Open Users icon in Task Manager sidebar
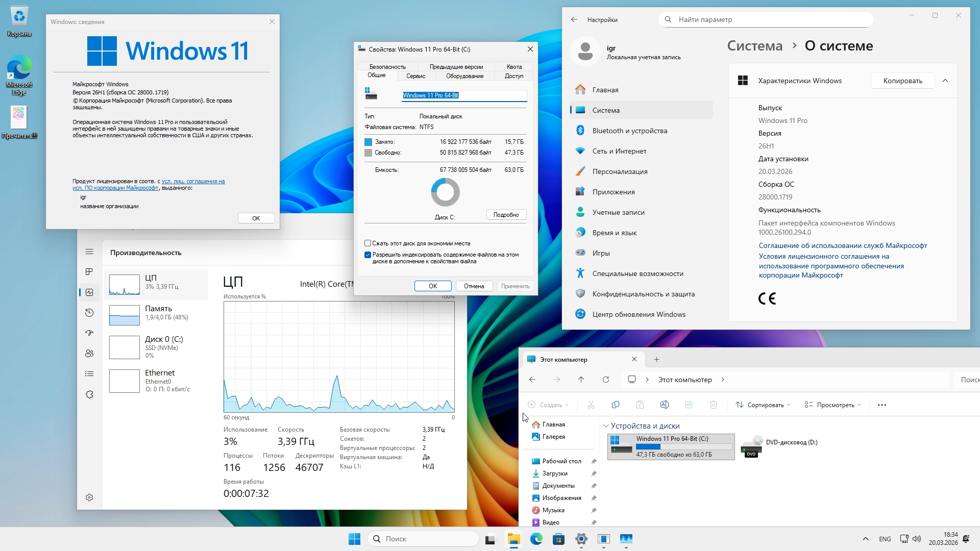Image resolution: width=980 pixels, height=551 pixels. click(89, 354)
